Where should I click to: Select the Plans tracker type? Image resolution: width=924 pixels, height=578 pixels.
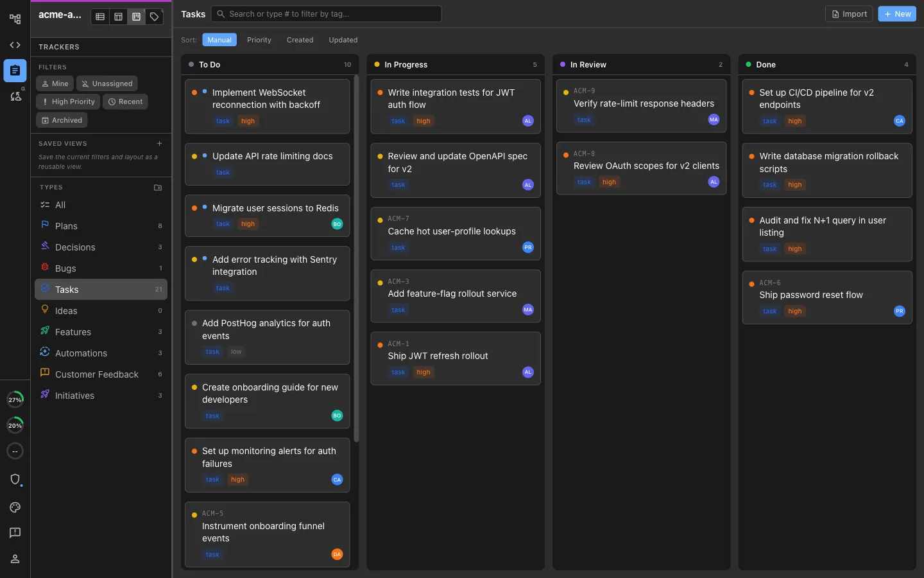click(101, 226)
